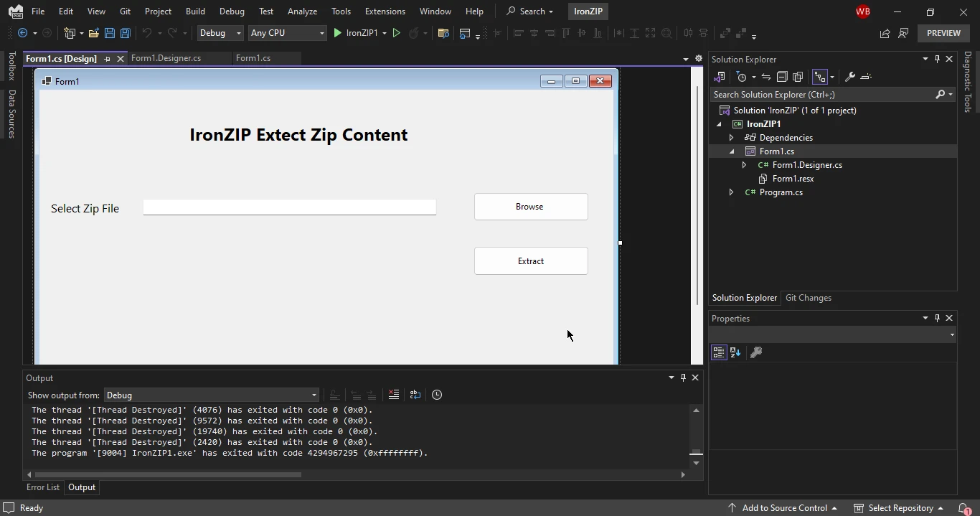Open the Build menu

195,11
